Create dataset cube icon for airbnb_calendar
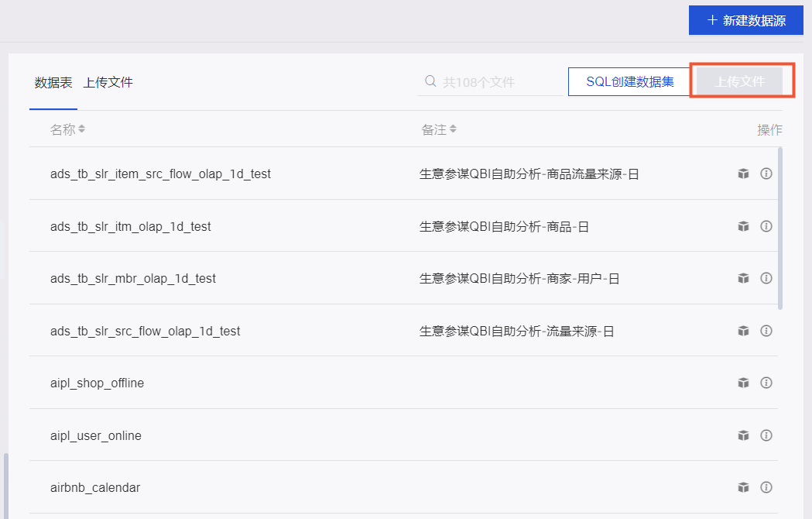 [743, 487]
